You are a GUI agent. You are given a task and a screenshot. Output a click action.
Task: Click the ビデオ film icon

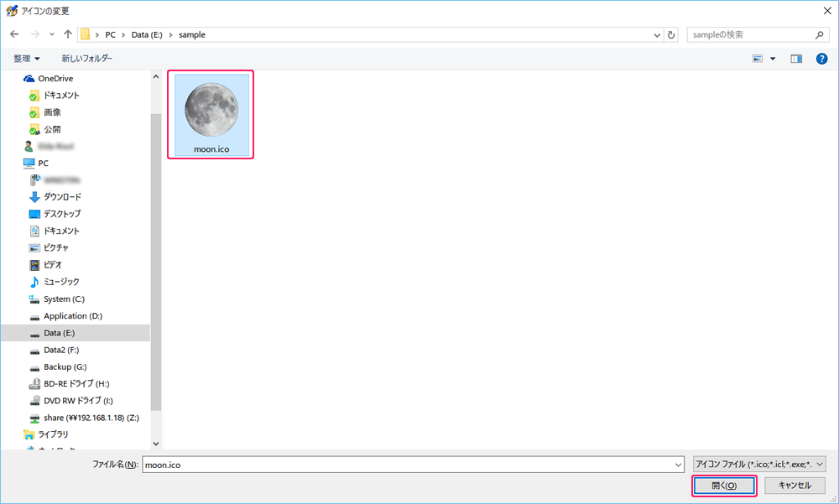coord(34,265)
